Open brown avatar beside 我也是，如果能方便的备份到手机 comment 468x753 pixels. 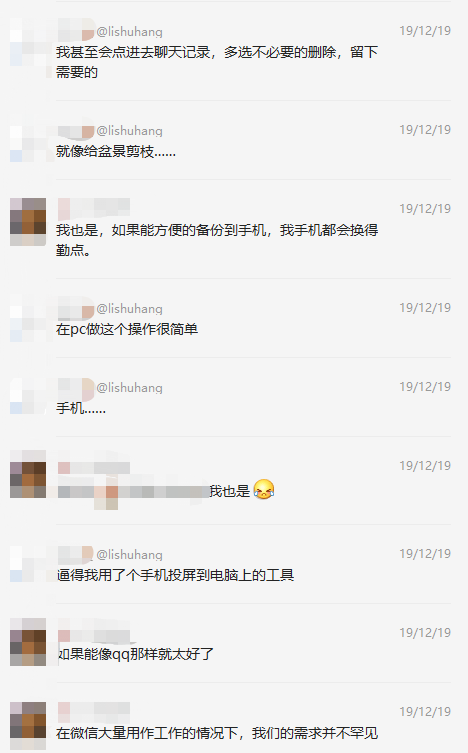(x=28, y=222)
